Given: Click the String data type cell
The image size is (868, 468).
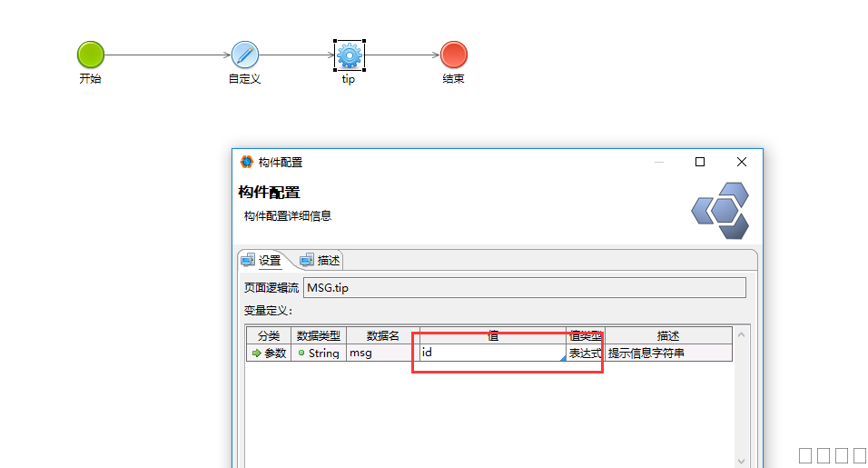Looking at the screenshot, I should tap(319, 353).
